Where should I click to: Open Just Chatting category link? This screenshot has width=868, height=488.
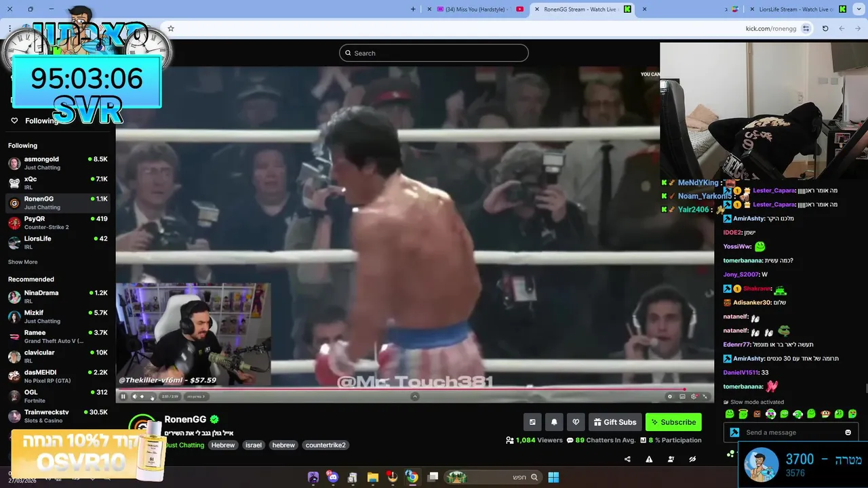pos(184,445)
